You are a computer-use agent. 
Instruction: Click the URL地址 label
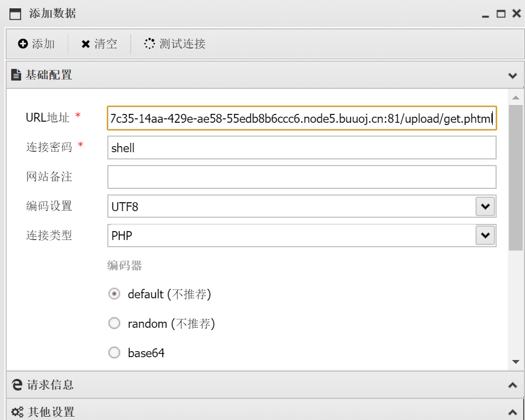tap(47, 118)
